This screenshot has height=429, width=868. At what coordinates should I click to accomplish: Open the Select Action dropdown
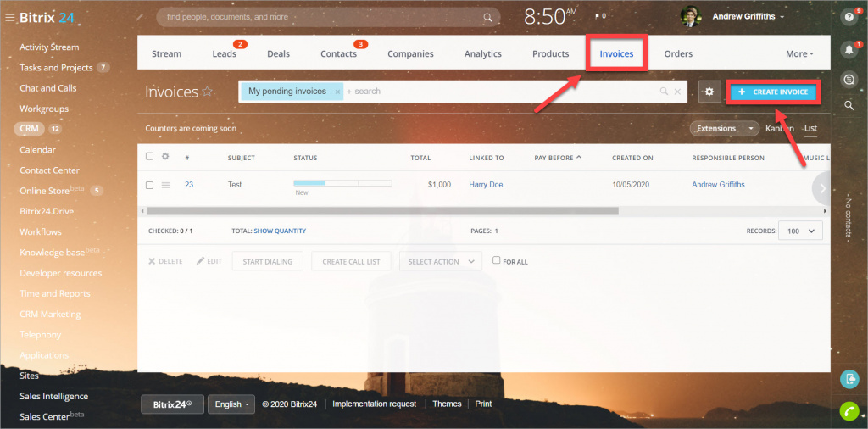[441, 261]
